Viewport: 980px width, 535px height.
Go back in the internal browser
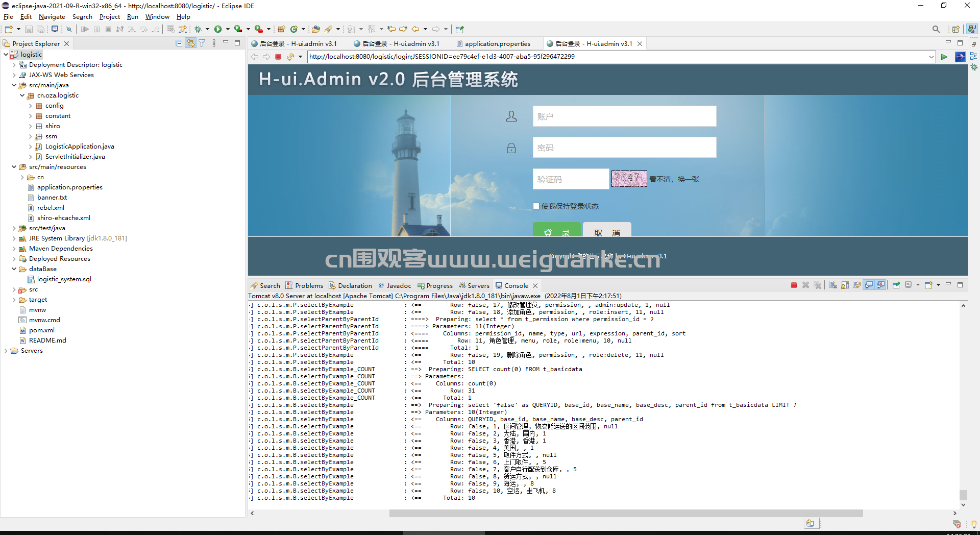[x=255, y=57]
